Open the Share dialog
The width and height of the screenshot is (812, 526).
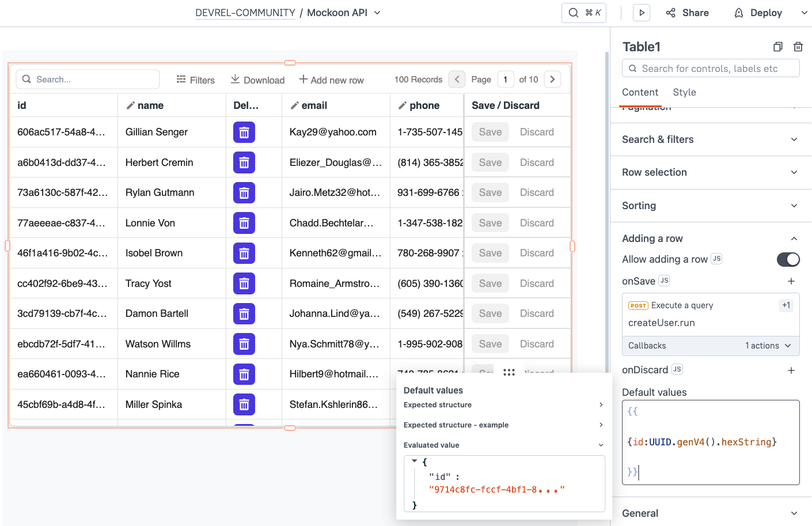pos(687,13)
